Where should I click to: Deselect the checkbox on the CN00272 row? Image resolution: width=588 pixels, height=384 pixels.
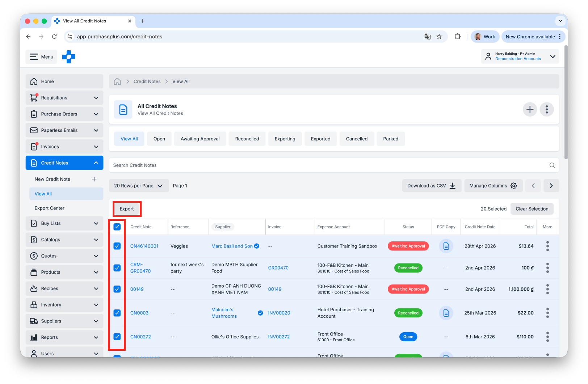point(117,337)
